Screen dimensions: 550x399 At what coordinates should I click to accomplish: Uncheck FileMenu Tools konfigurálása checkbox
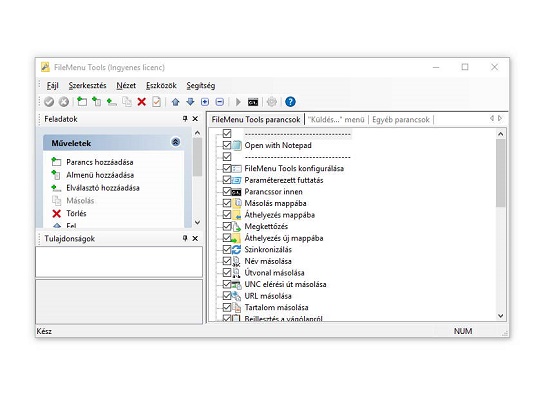click(x=227, y=168)
